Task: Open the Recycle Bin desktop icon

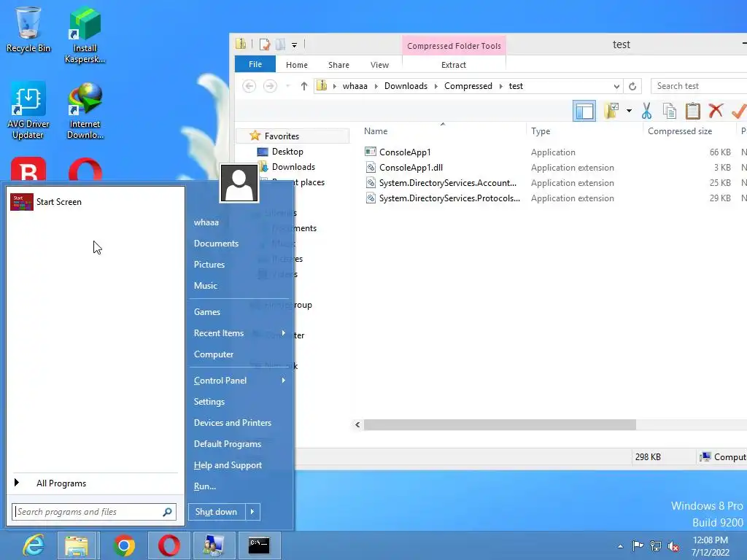Action: (28, 29)
